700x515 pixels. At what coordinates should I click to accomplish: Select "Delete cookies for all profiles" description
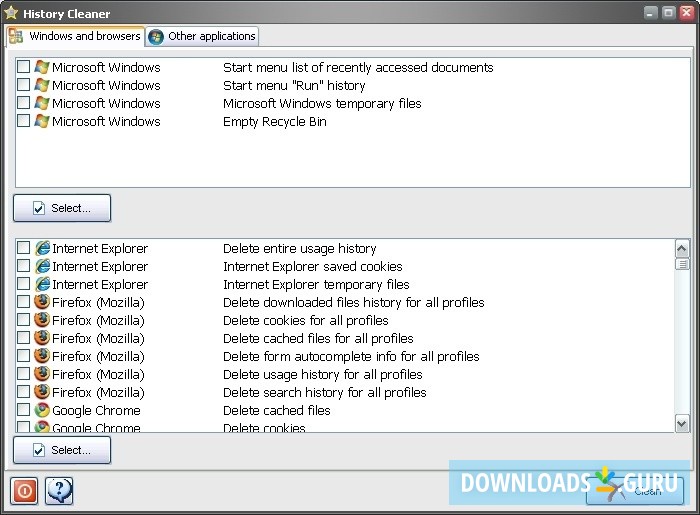point(306,320)
